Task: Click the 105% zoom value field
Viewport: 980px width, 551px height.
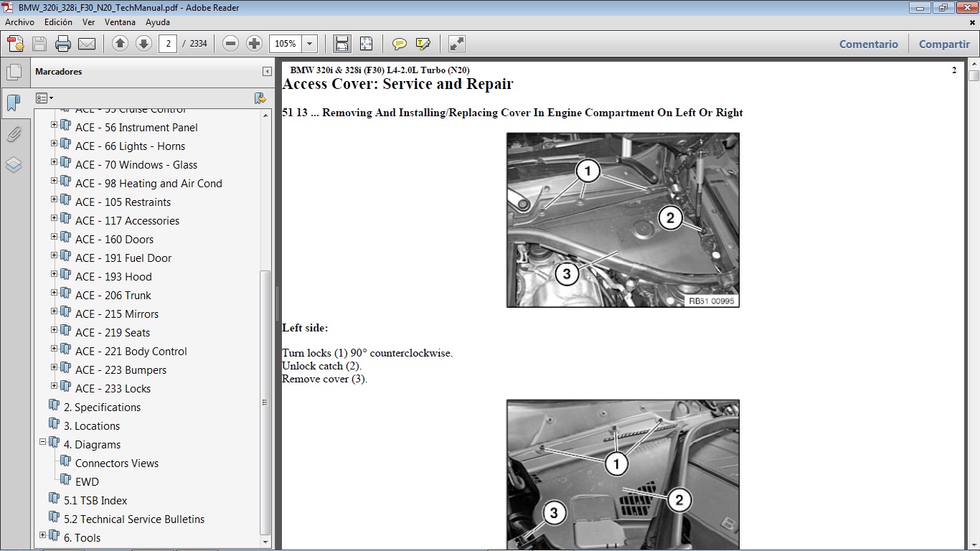Action: click(x=286, y=44)
